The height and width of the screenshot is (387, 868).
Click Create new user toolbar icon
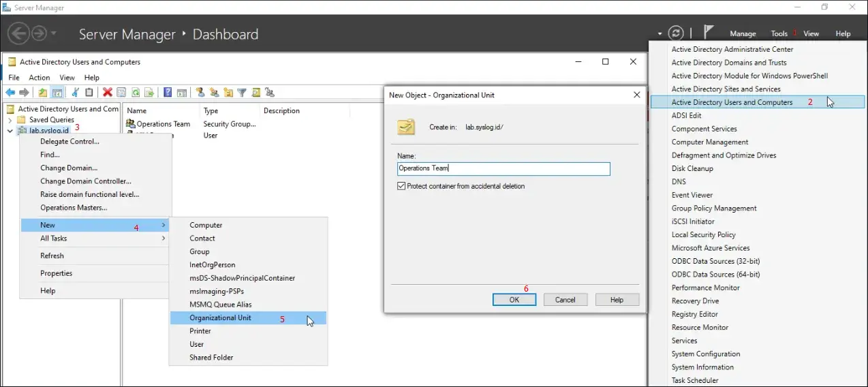coord(200,93)
